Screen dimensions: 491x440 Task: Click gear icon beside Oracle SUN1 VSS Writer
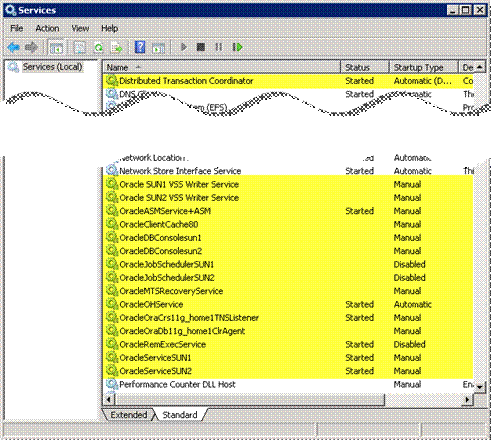pyautogui.click(x=112, y=184)
